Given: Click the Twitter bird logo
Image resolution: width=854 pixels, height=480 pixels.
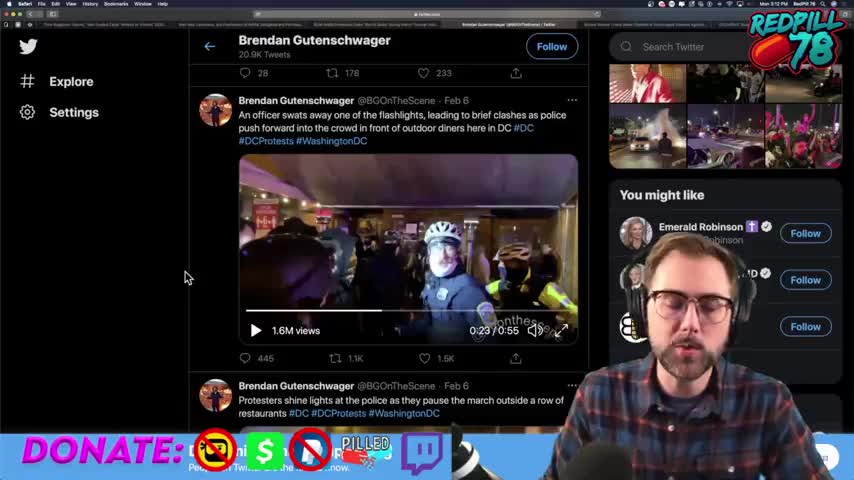Looking at the screenshot, I should pos(28,46).
